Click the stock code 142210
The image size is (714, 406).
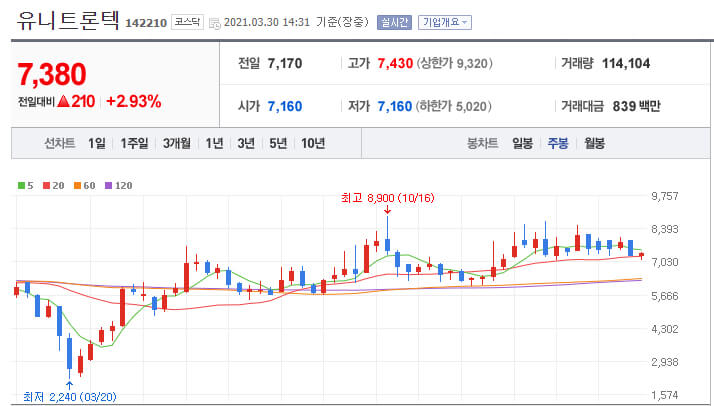click(x=146, y=23)
